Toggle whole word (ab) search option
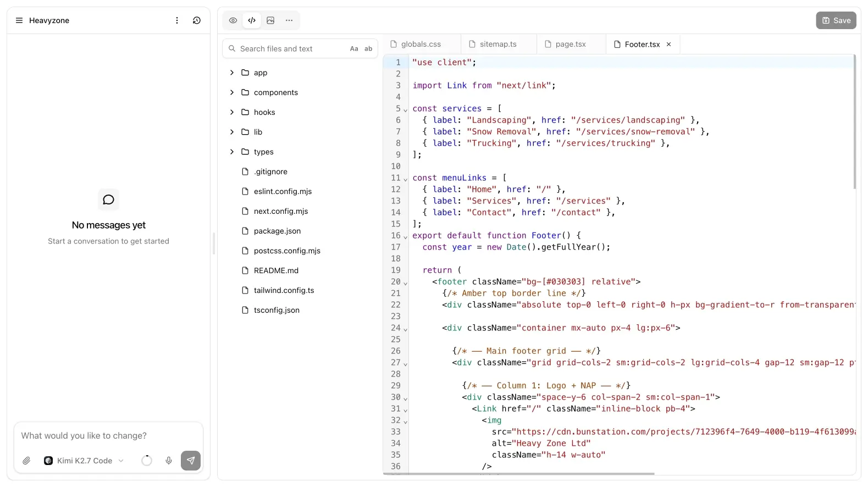The image size is (868, 487). tap(368, 48)
